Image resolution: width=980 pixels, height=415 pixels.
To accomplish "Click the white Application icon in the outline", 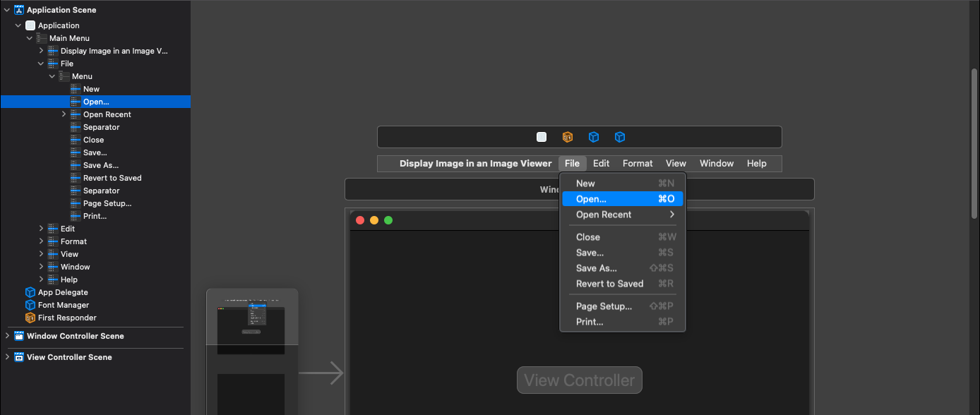I will pyautogui.click(x=30, y=25).
